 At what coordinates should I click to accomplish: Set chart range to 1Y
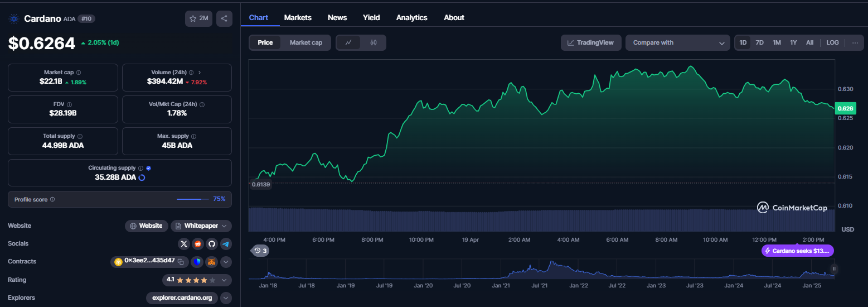tap(793, 42)
